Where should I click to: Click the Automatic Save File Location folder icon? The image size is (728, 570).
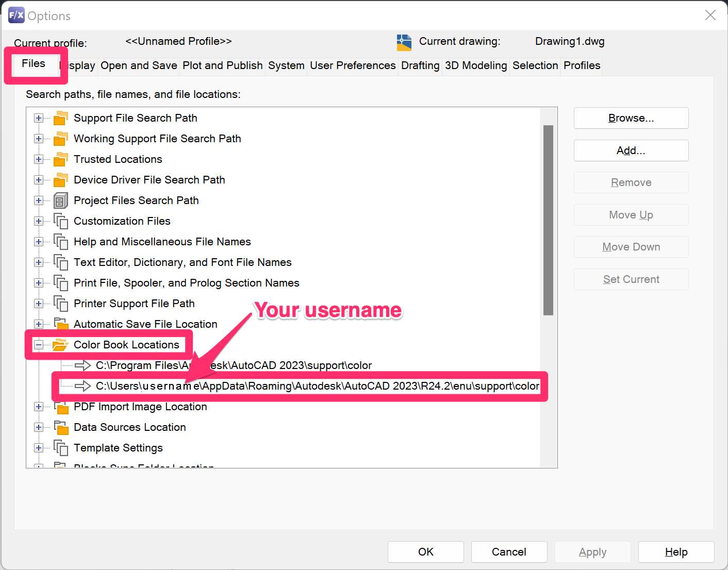61,324
